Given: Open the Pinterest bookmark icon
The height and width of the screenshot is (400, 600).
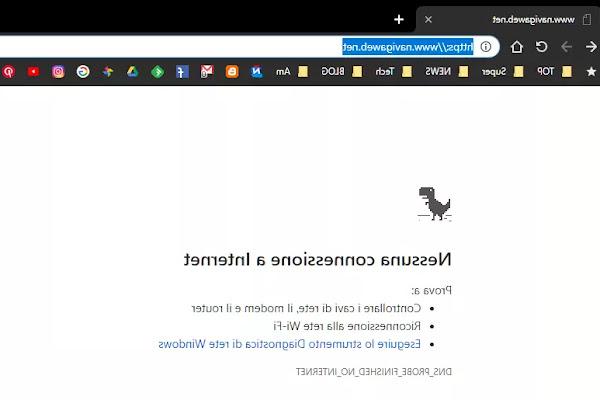Looking at the screenshot, I should [x=8, y=72].
